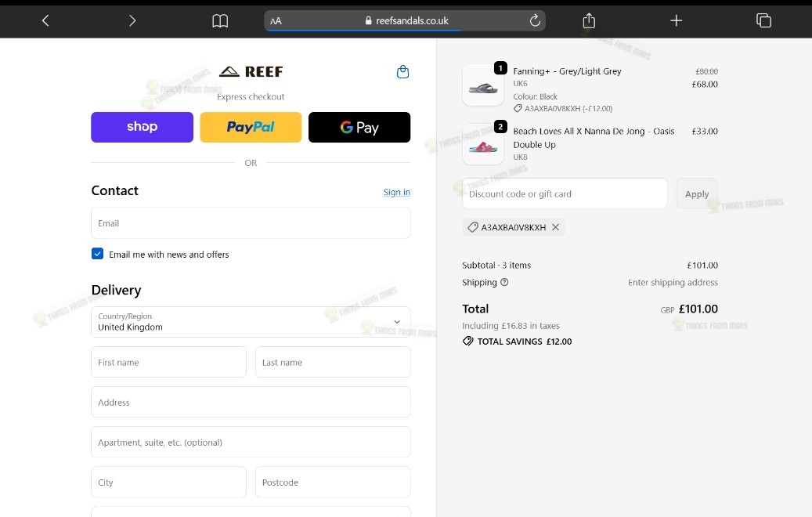Viewport: 812px width, 517px height.
Task: Pay with Google Pay button
Action: [x=359, y=127]
